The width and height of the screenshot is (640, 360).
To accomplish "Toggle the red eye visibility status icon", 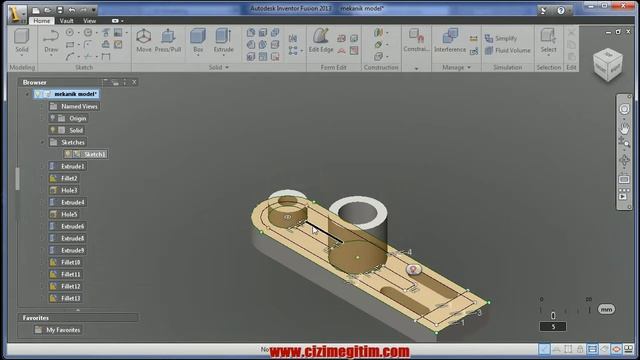I will tap(616, 349).
